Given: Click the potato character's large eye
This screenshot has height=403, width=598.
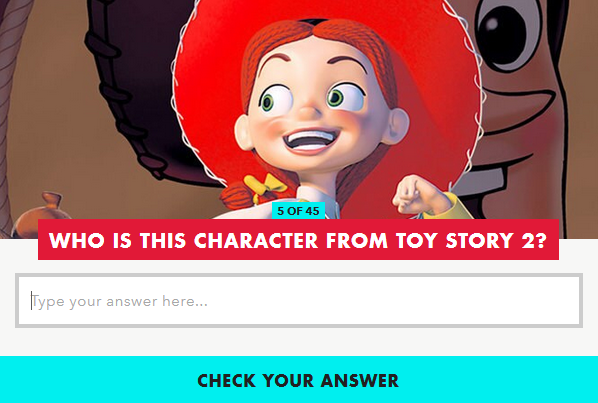Looking at the screenshot, I should [x=505, y=32].
